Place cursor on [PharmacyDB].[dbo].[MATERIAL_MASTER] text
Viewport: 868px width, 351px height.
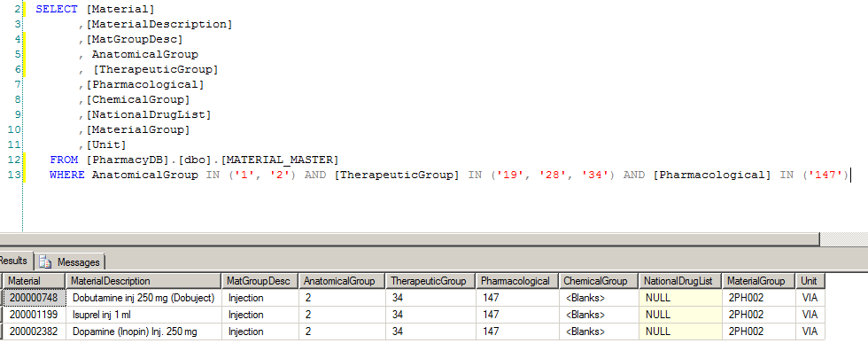point(212,160)
